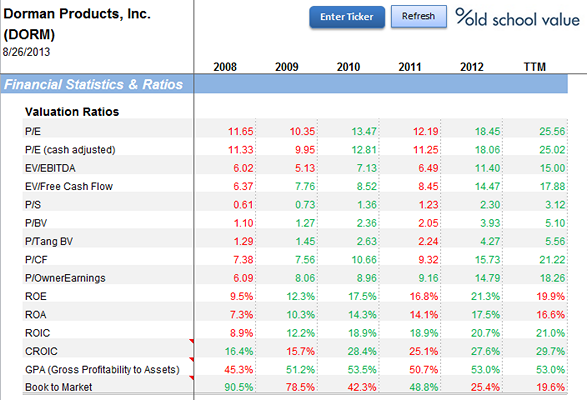Image resolution: width=587 pixels, height=400 pixels.
Task: Select the TTM ROA value 16.6%
Action: 550,315
